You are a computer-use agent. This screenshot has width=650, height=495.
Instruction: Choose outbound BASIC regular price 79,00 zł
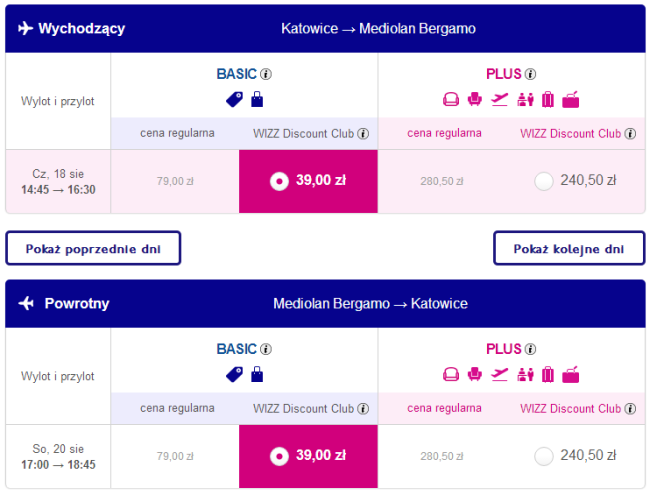pos(175,181)
